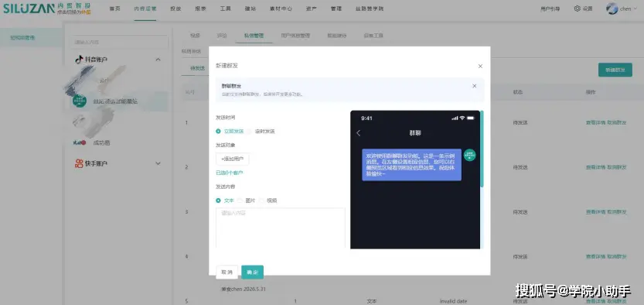
Task: Click the +添加用户 button
Action: click(x=233, y=159)
